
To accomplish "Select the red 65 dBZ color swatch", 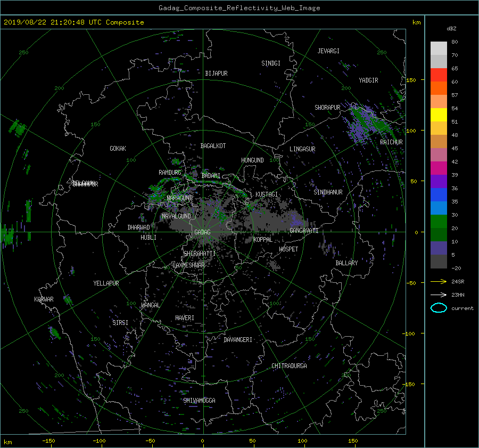I will tap(439, 75).
